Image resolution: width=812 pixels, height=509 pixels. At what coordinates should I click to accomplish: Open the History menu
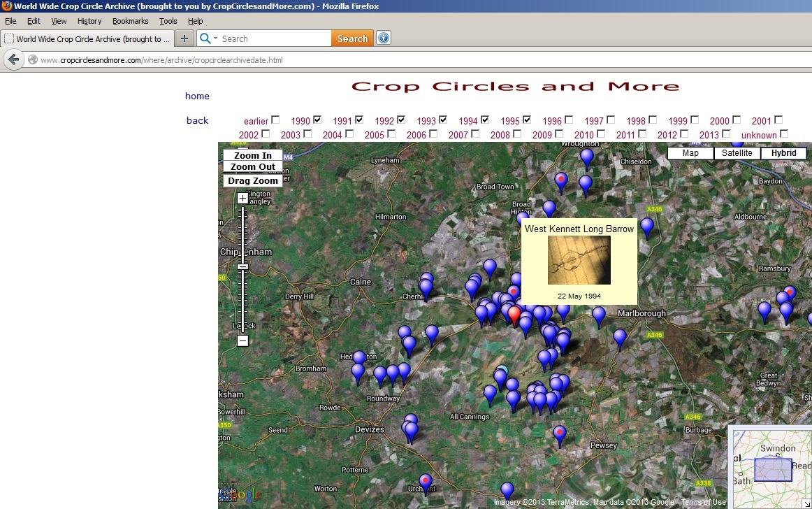(89, 22)
